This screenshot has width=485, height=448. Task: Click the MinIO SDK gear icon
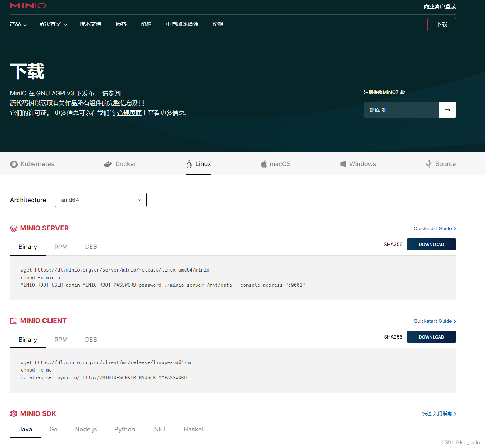(x=14, y=413)
